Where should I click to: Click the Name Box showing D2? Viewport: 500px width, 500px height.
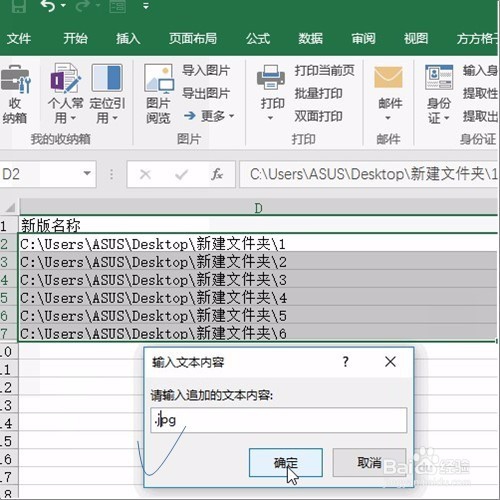40,174
